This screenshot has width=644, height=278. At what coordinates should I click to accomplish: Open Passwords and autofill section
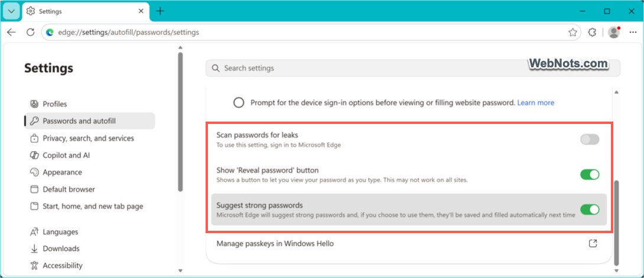tap(90, 121)
